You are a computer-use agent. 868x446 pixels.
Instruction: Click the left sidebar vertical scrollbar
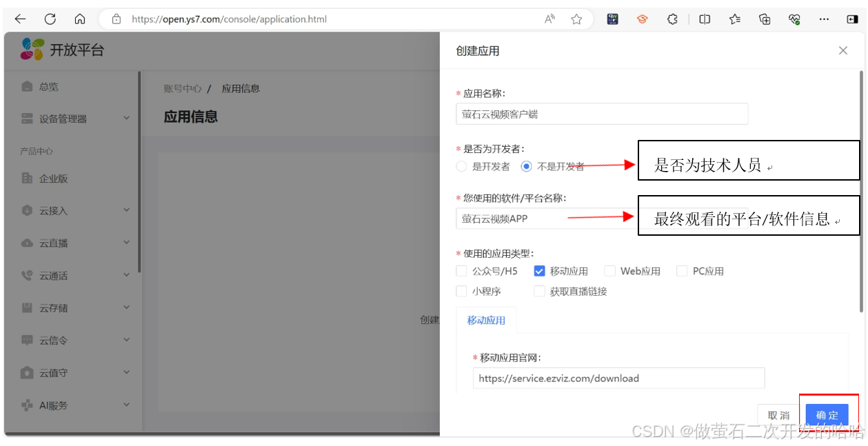[139, 172]
